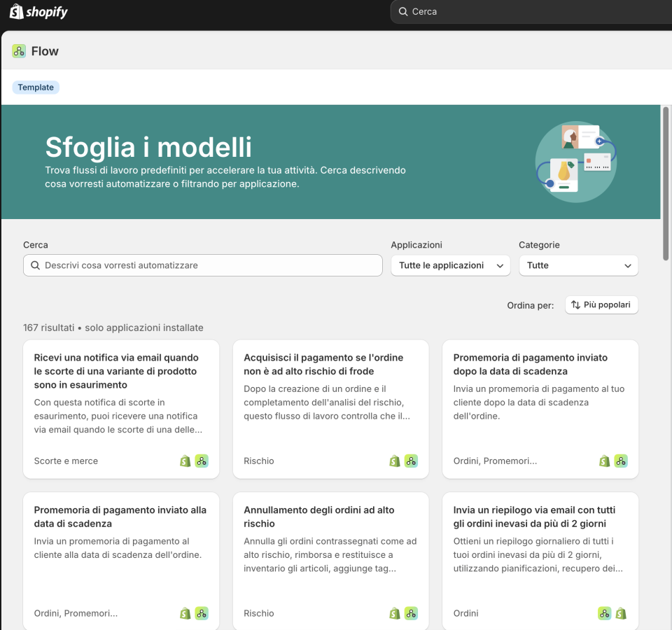The image size is (672, 630).
Task: Click the Ordina per label
Action: (530, 306)
